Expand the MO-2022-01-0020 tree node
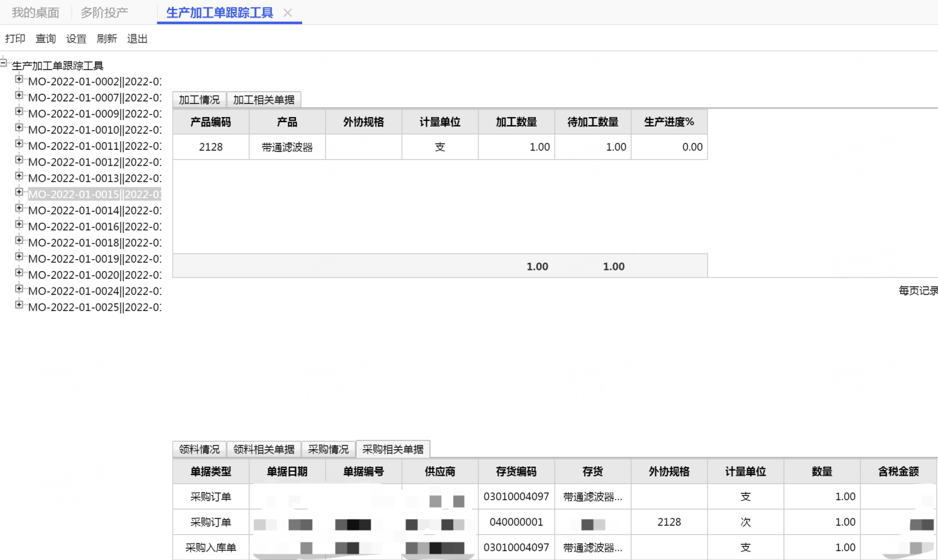This screenshot has height=560, width=938. coord(19,272)
